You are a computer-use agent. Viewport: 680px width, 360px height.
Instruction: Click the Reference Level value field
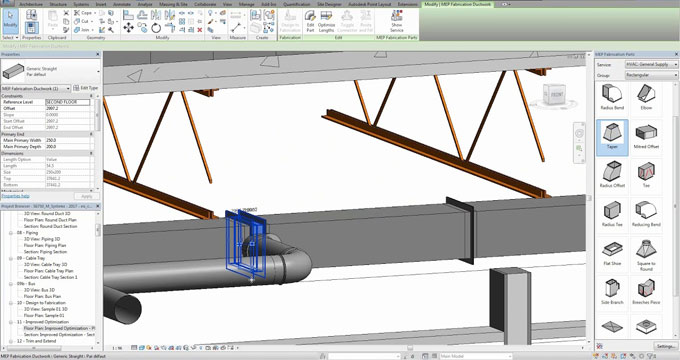click(x=68, y=102)
